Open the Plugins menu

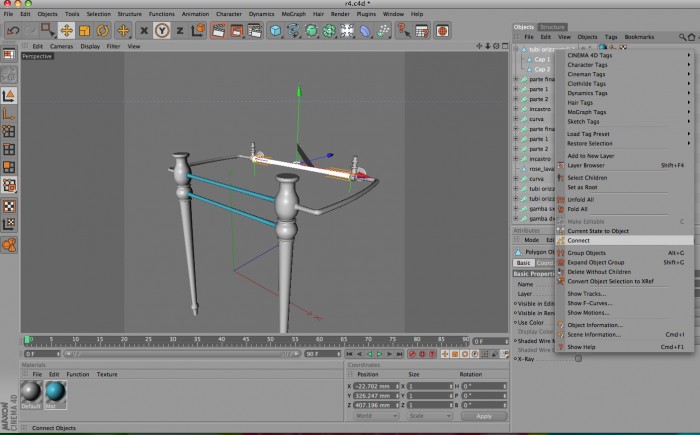click(366, 14)
